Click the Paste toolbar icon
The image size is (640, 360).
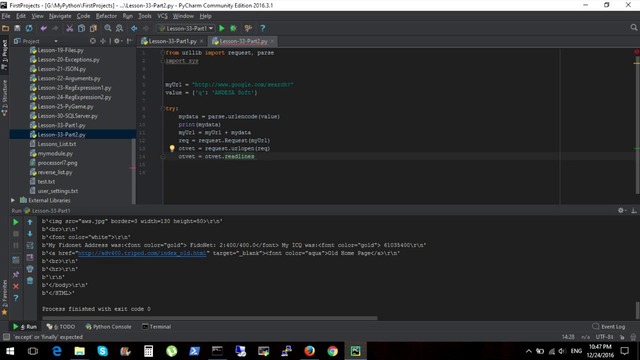click(x=93, y=28)
